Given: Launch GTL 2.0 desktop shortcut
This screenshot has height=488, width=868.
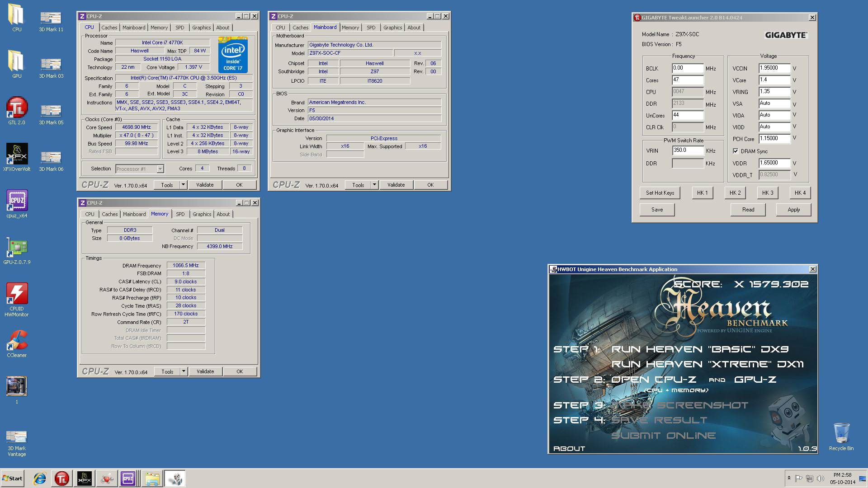Looking at the screenshot, I should coord(17,111).
